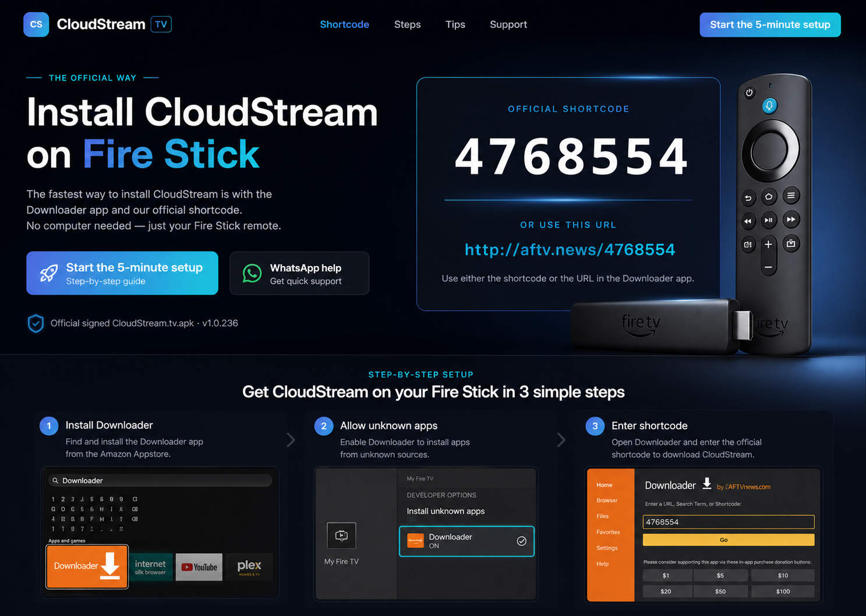Click the $20 donation button
This screenshot has height=616, width=866.
[667, 592]
